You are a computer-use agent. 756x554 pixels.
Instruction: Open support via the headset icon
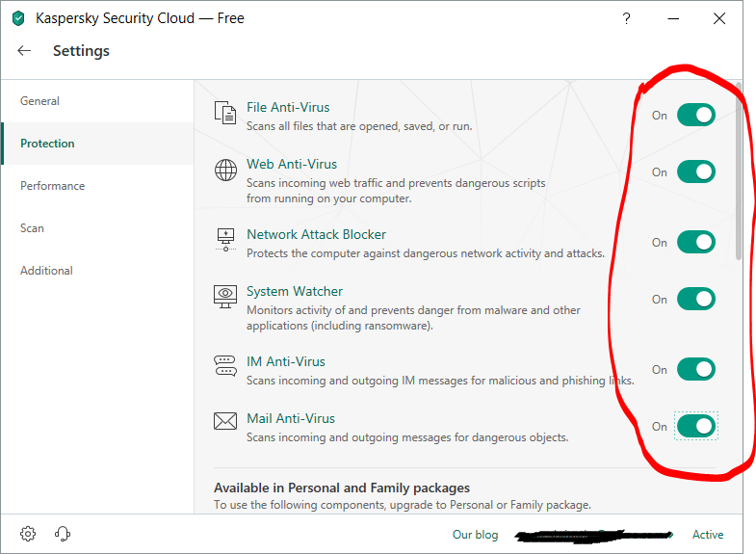[64, 534]
